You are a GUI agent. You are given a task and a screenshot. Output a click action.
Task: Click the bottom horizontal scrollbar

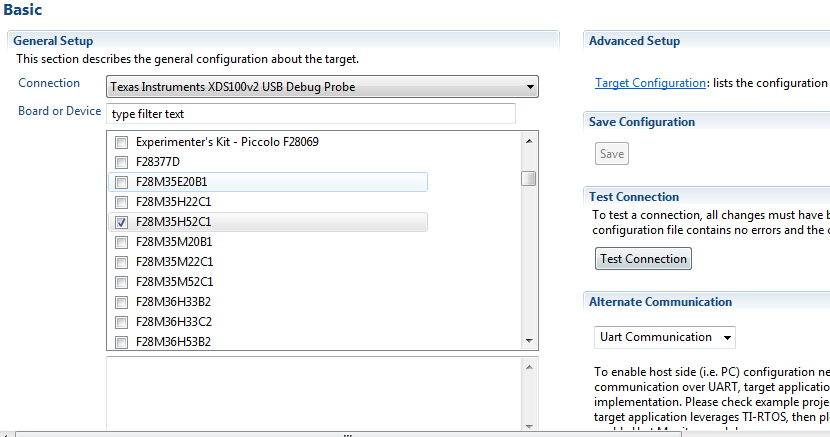(347, 434)
